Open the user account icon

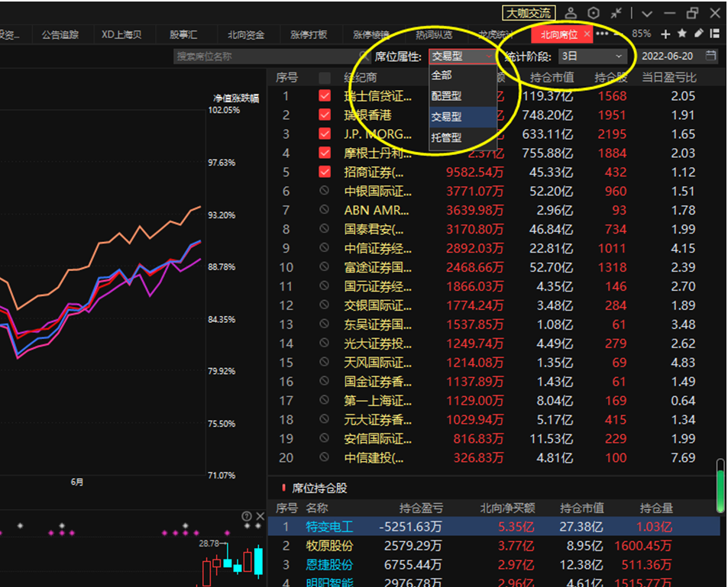click(571, 13)
